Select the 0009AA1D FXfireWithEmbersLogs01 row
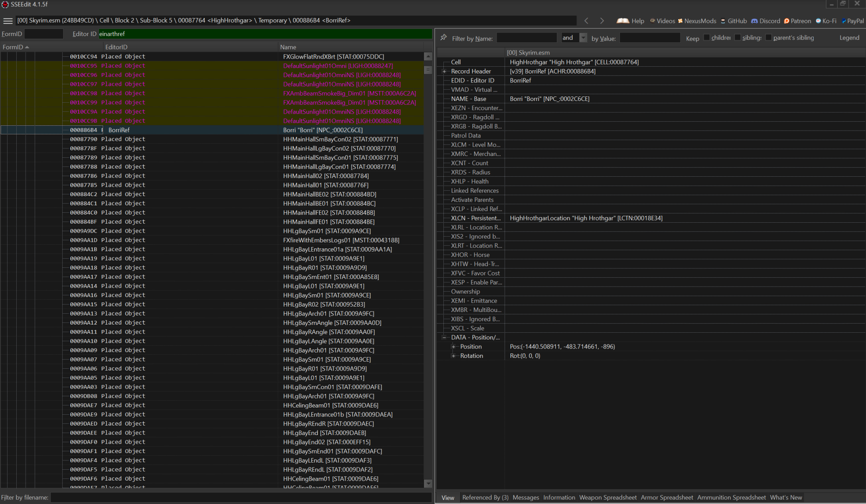This screenshot has width=866, height=504. [x=212, y=240]
